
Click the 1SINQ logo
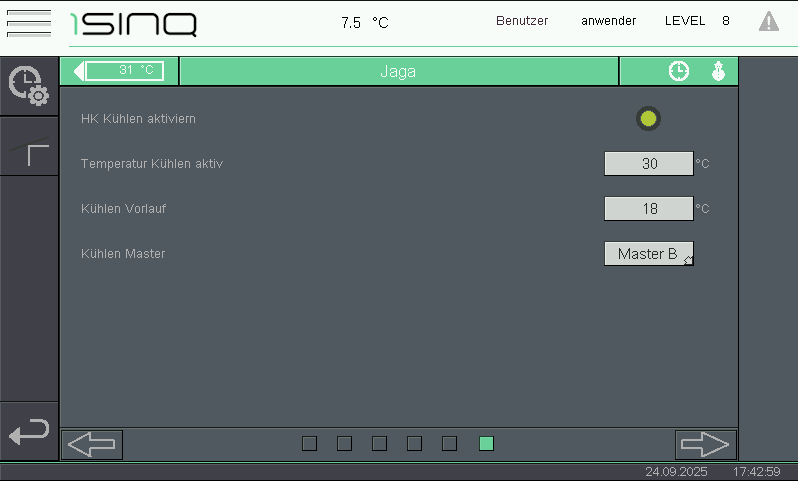point(133,23)
